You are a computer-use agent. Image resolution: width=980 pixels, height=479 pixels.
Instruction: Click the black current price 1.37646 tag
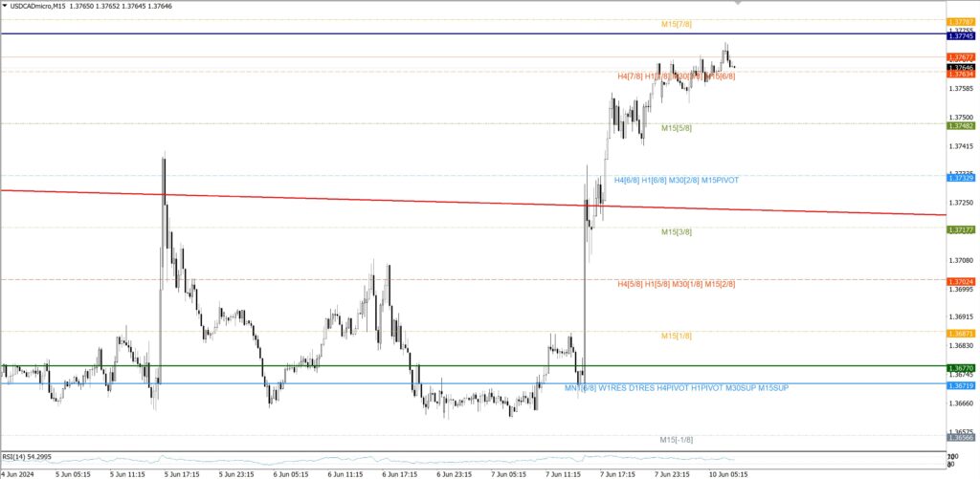[960, 67]
